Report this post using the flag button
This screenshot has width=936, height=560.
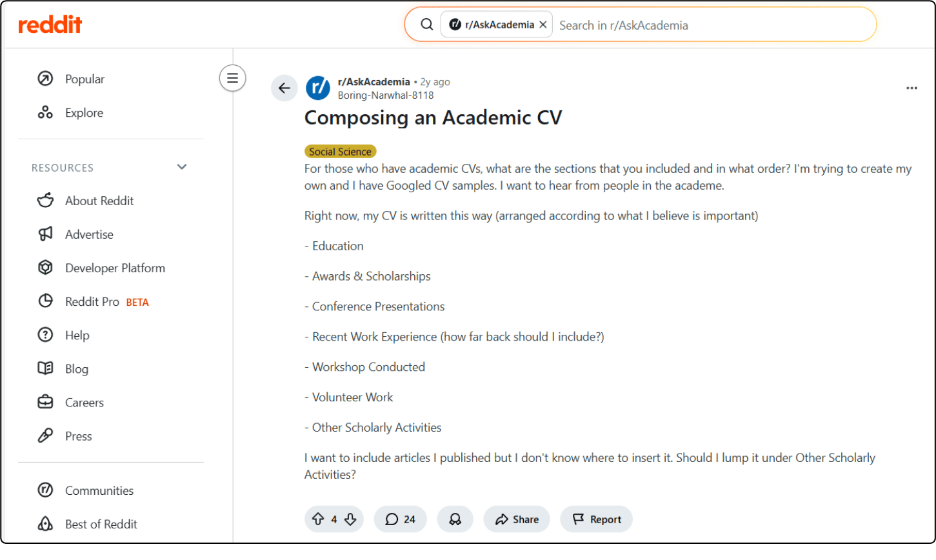(x=596, y=519)
